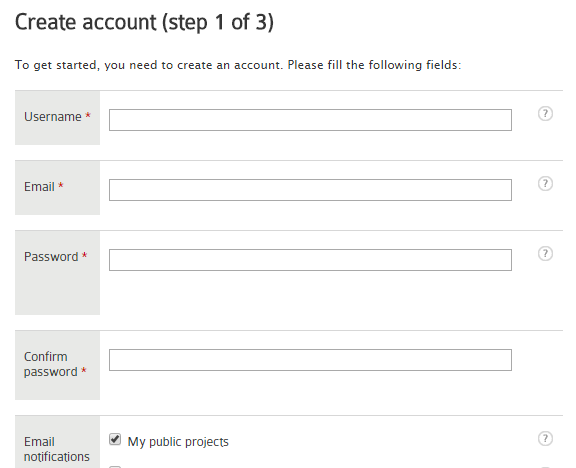Open the partially visible help icon at bottom
The width and height of the screenshot is (576, 468).
545,467
